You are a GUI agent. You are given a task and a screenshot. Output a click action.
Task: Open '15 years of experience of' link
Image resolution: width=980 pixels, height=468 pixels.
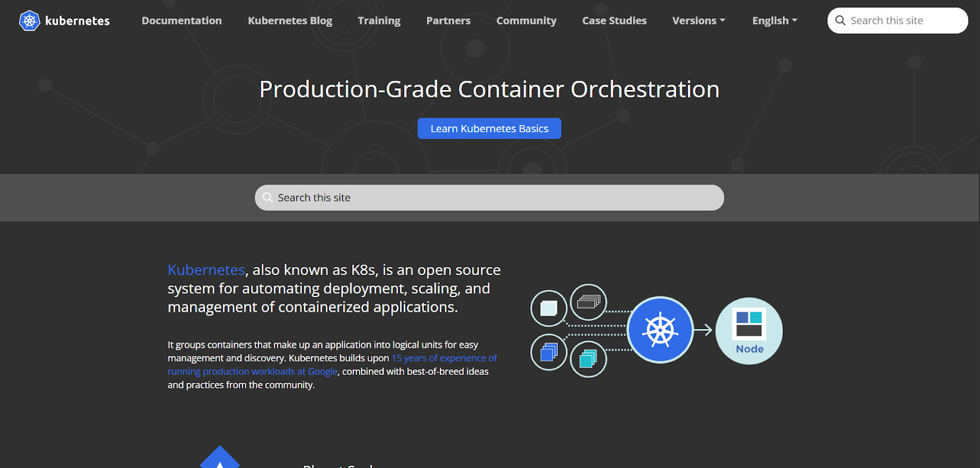point(444,358)
